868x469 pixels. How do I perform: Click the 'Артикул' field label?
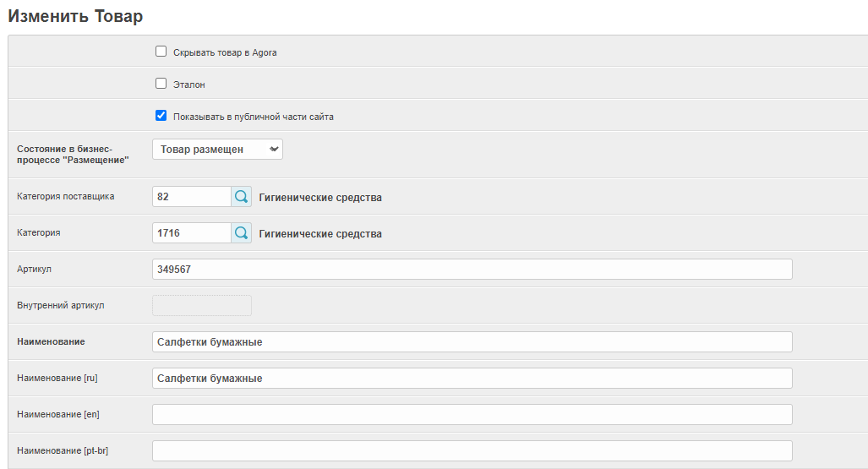coord(35,269)
